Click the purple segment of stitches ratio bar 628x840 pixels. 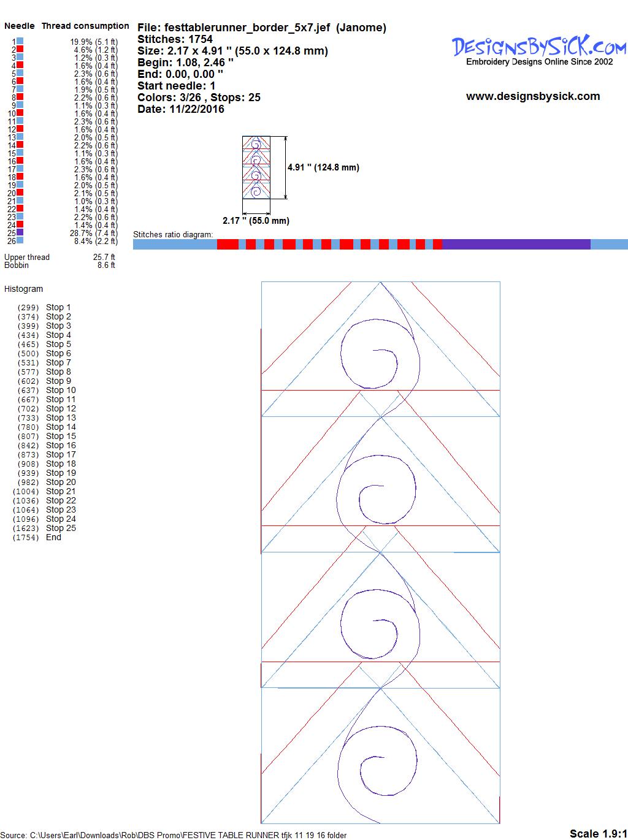click(515, 245)
